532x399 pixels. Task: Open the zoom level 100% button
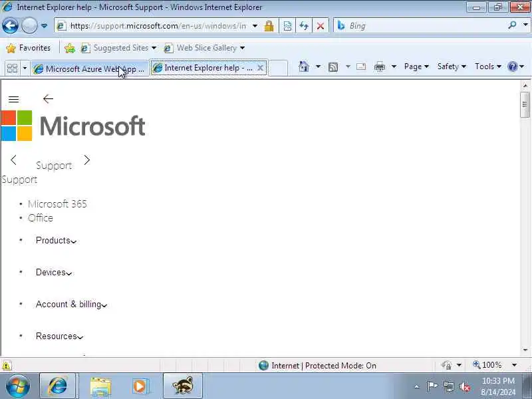point(487,365)
